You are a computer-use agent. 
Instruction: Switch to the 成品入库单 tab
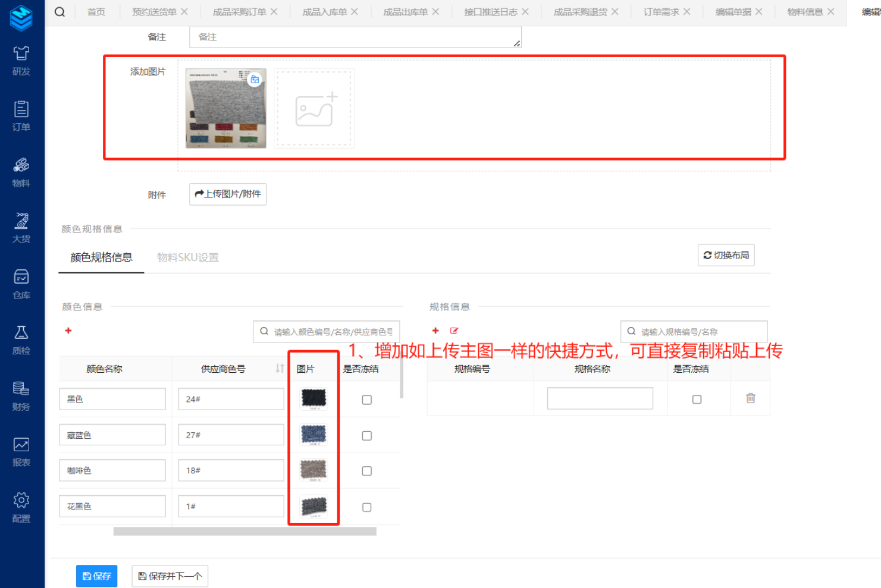324,12
